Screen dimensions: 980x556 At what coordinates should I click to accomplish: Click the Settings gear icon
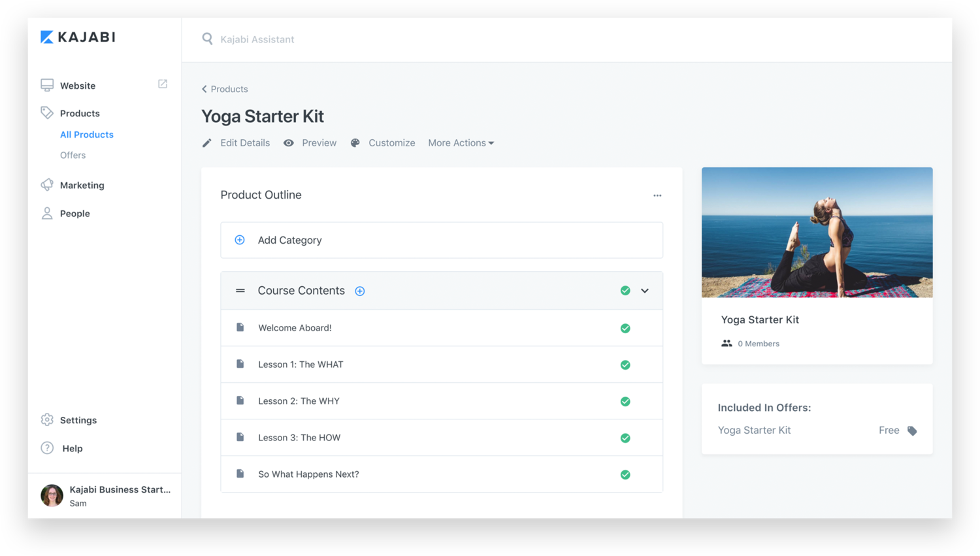(47, 419)
